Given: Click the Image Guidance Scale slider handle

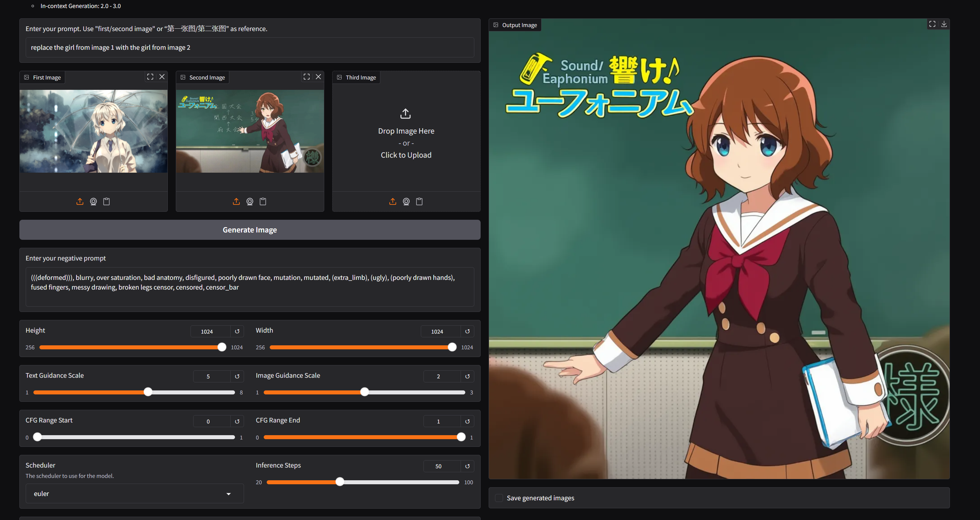Looking at the screenshot, I should tap(364, 392).
